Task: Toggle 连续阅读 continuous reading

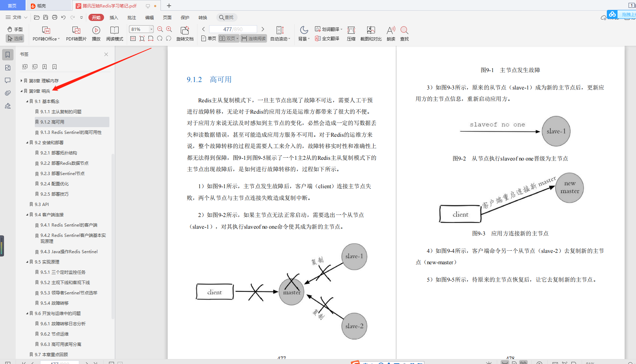Action: pos(254,38)
